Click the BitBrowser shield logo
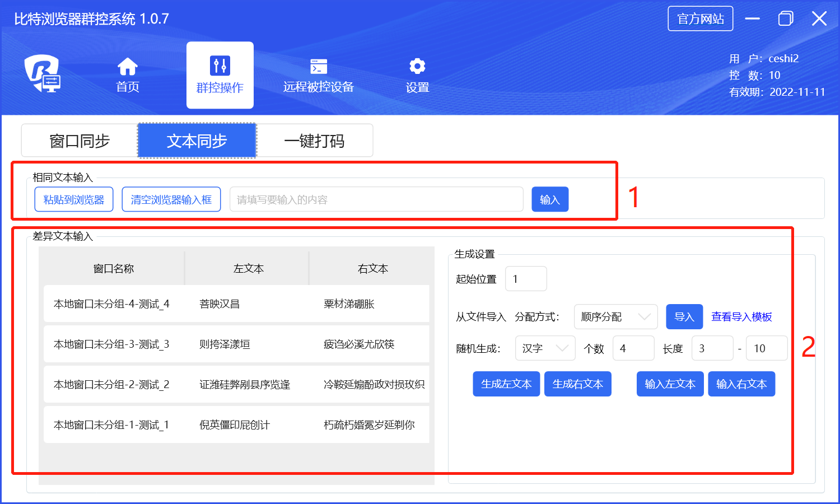This screenshot has width=840, height=504. [x=42, y=73]
